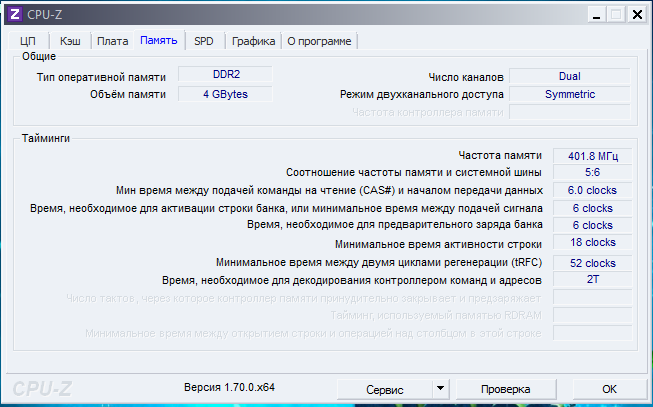Click the CPU-Z app icon in title bar
The height and width of the screenshot is (407, 653).
click(15, 14)
